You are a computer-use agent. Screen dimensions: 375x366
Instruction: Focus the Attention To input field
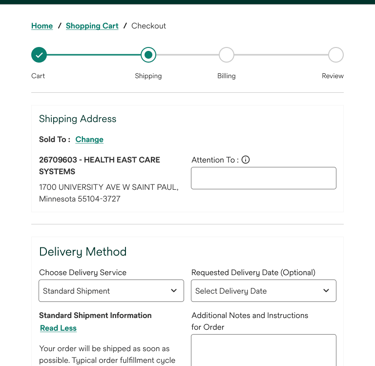point(264,178)
